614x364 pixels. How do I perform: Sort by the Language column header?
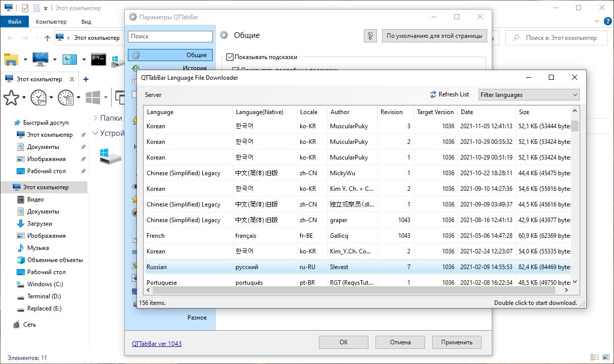coord(188,112)
